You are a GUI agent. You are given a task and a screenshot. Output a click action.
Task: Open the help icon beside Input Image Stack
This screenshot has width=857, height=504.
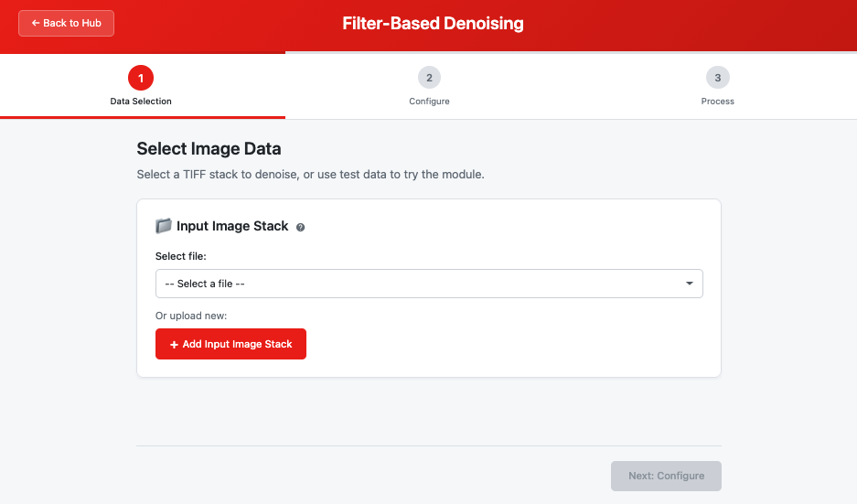pyautogui.click(x=300, y=228)
